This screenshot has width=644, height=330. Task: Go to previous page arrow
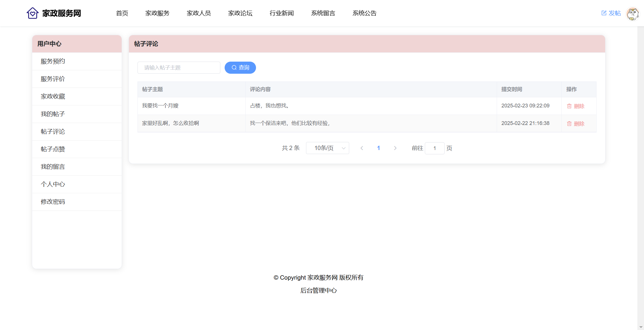tap(362, 148)
